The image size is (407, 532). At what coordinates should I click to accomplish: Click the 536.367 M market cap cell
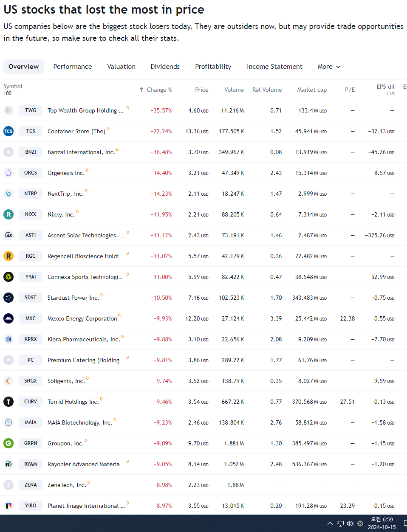coord(309,464)
